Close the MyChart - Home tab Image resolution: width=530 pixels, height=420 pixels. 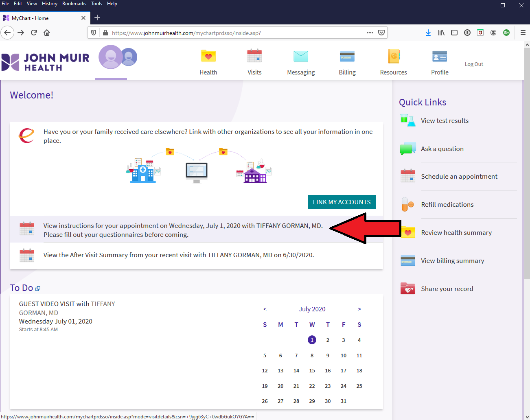pyautogui.click(x=83, y=18)
